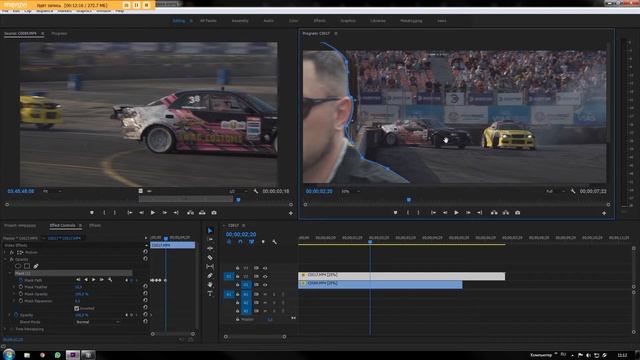Open Source monitor settings wrench

(x=256, y=191)
